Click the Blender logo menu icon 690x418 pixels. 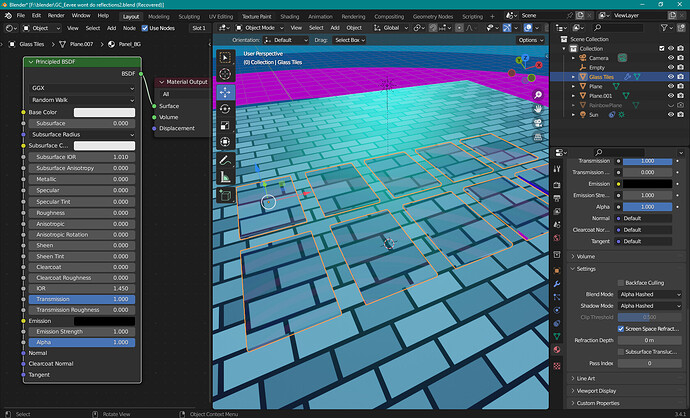coord(8,15)
